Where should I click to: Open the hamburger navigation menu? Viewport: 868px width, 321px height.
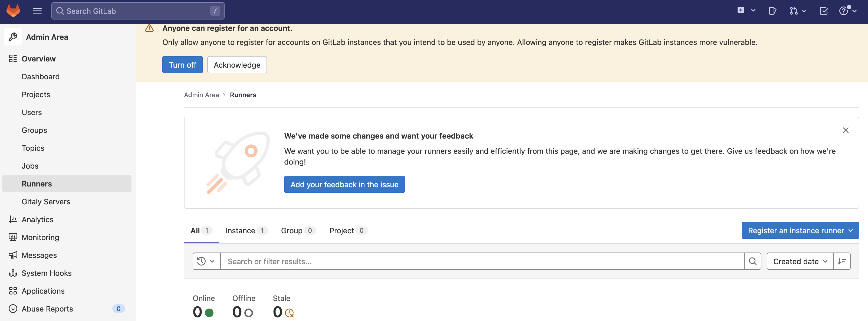pos(37,11)
